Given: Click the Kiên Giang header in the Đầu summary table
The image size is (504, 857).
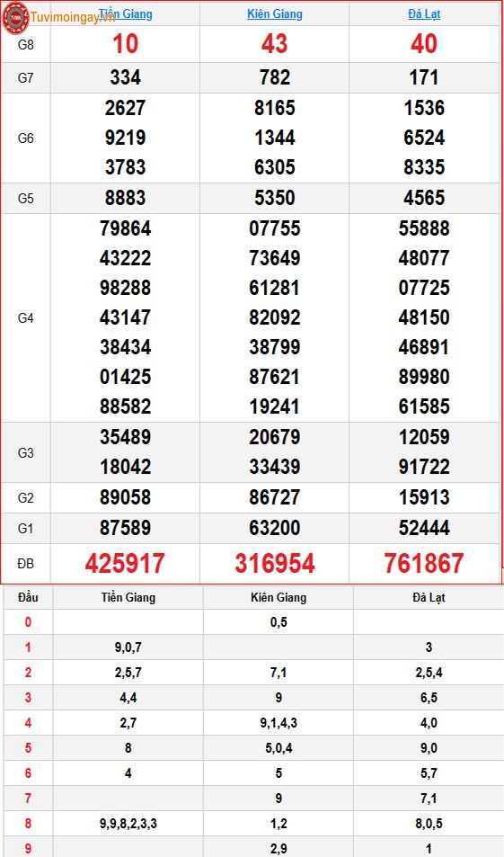Looking at the screenshot, I should [279, 597].
